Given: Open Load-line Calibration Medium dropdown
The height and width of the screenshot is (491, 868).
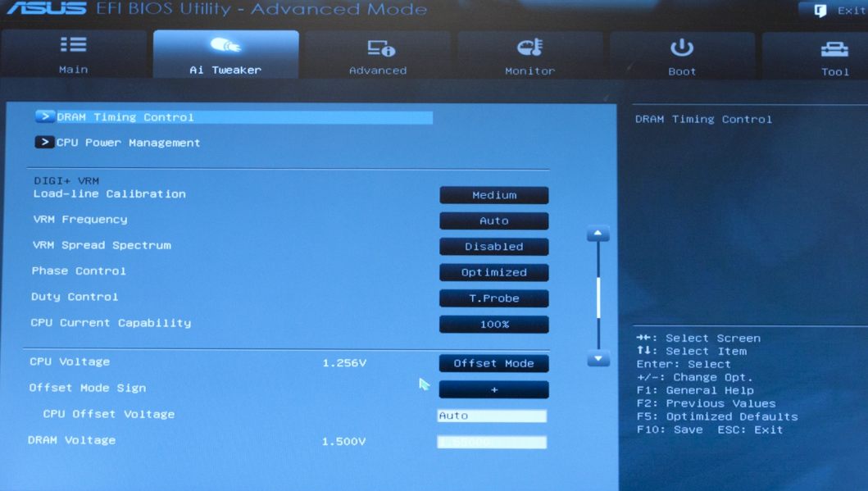Looking at the screenshot, I should pos(493,195).
